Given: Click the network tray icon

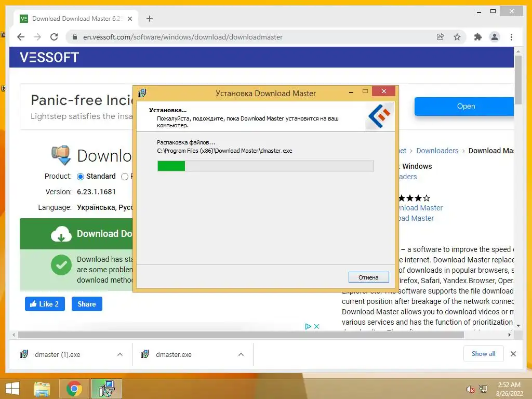Looking at the screenshot, I should point(483,389).
